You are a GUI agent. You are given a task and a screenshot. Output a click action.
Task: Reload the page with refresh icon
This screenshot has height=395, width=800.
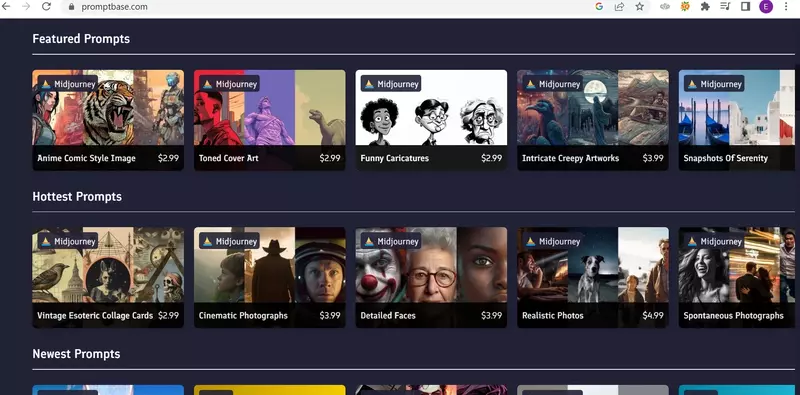click(x=46, y=7)
